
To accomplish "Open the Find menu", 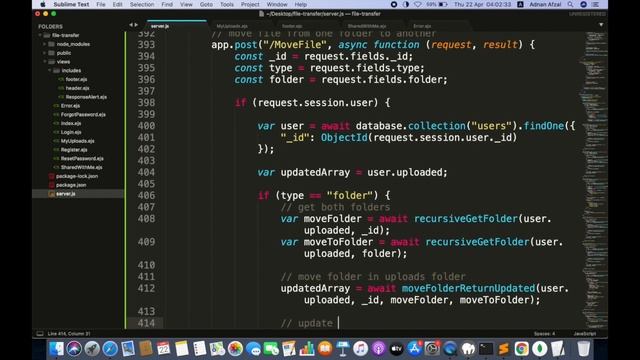I will click(167, 4).
